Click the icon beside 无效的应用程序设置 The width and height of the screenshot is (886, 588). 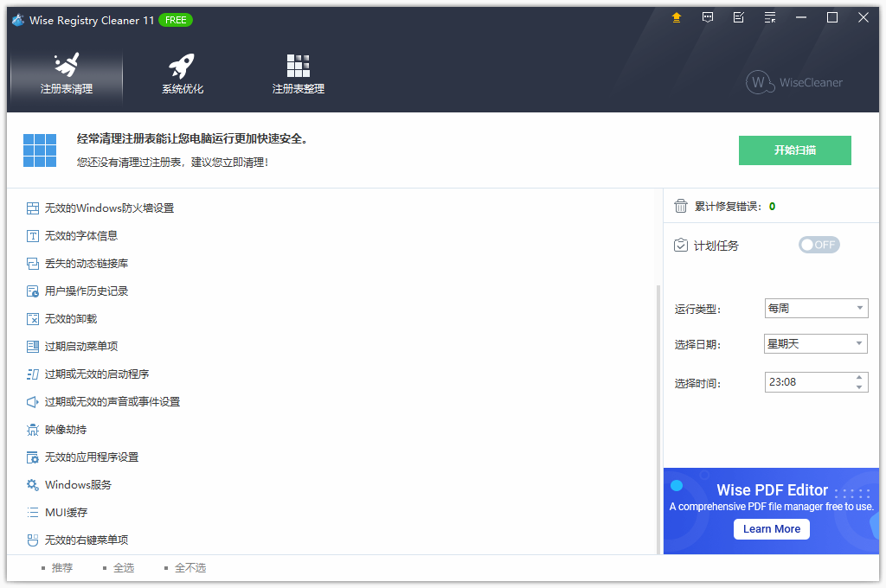click(x=33, y=457)
